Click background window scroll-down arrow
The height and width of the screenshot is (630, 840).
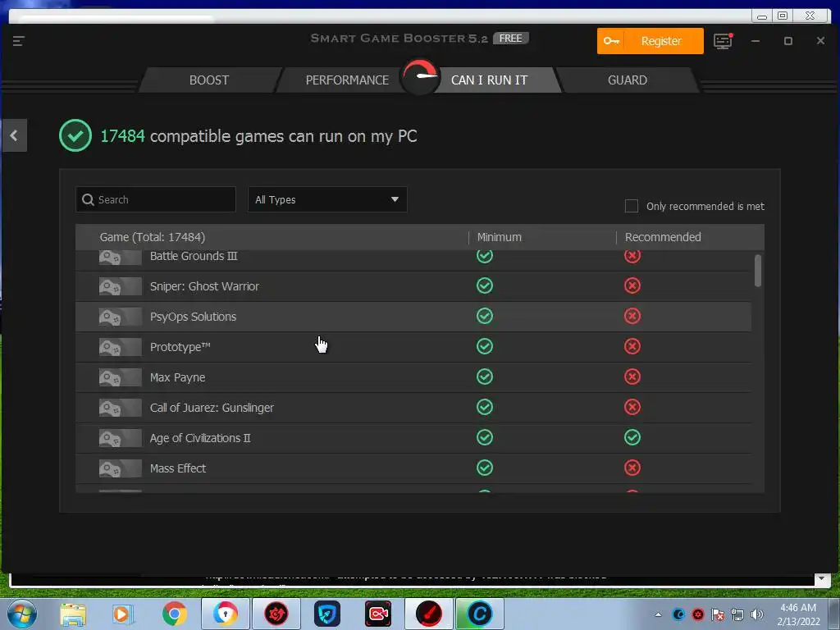coord(822,578)
